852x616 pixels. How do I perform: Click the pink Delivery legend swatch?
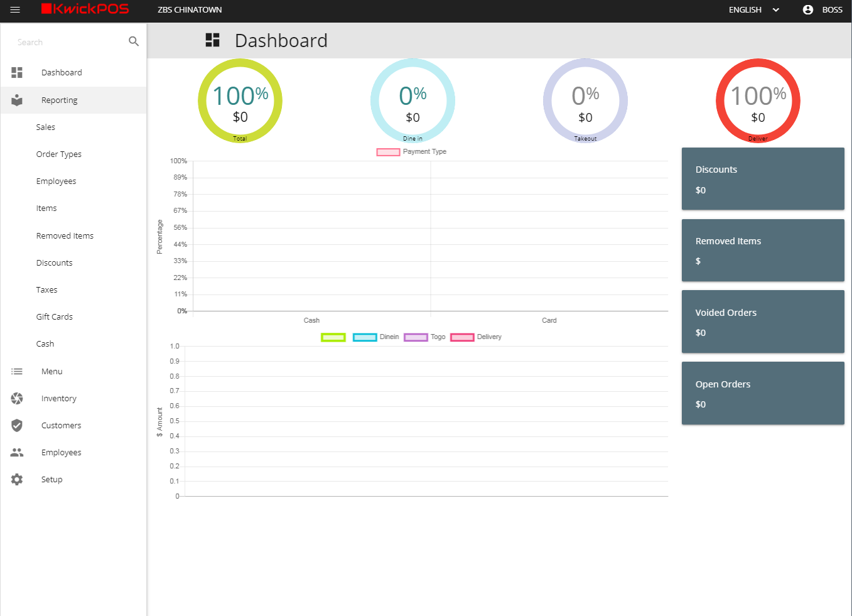pos(462,337)
